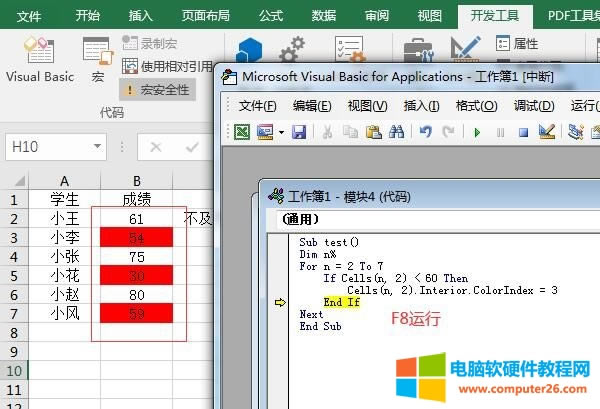This screenshot has height=409, width=600.
Task: Toggle Design Mode in the VBA toolbar
Action: coord(546,132)
